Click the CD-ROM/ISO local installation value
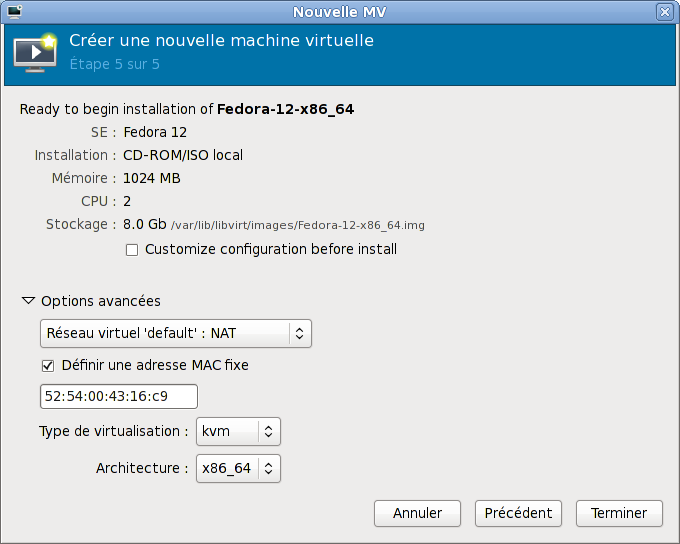 tap(182, 155)
